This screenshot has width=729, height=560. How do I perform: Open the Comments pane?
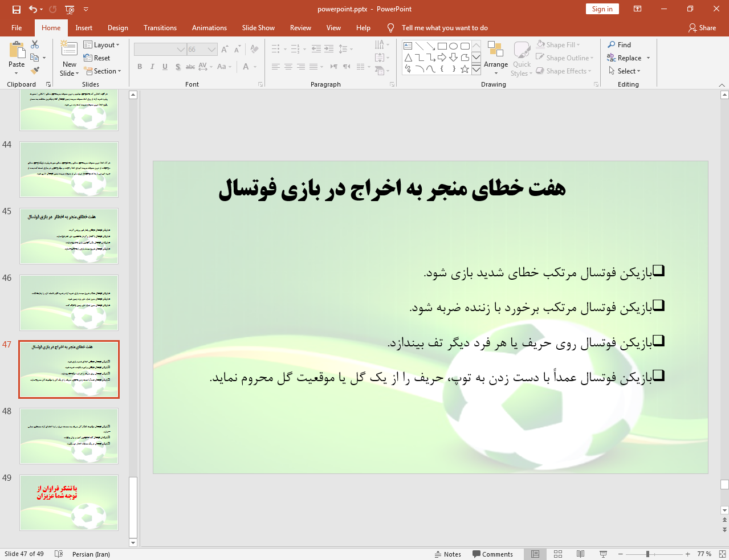pos(492,554)
